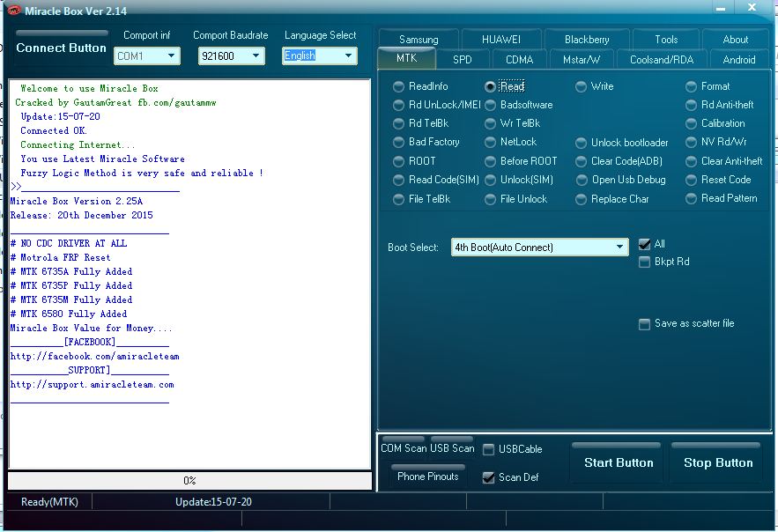
Task: Open Phone Pinouts
Action: [427, 476]
